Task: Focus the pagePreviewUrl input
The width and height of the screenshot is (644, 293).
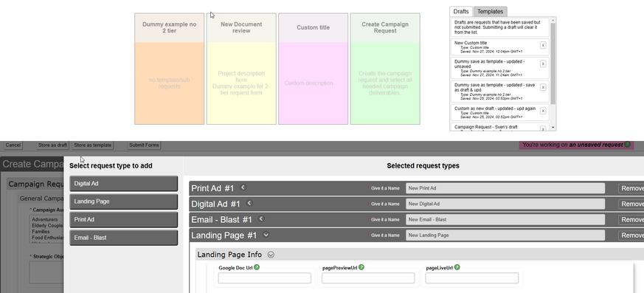Action: [x=368, y=278]
